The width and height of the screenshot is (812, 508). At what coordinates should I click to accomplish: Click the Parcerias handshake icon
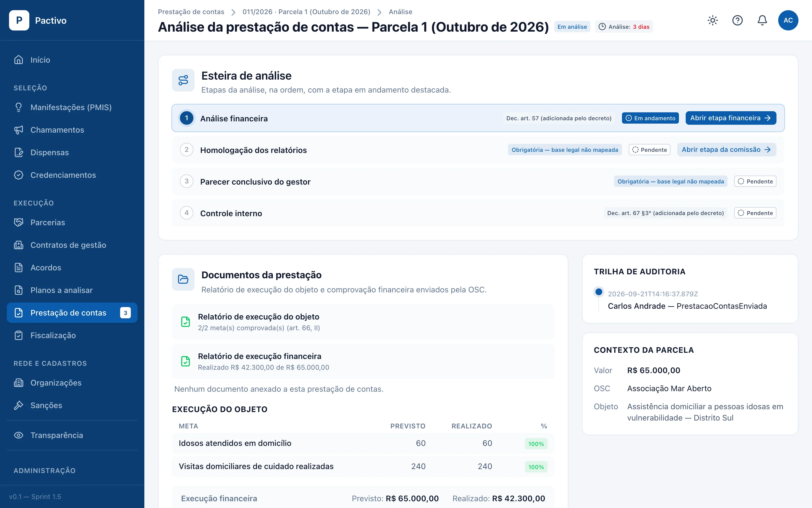coord(19,222)
